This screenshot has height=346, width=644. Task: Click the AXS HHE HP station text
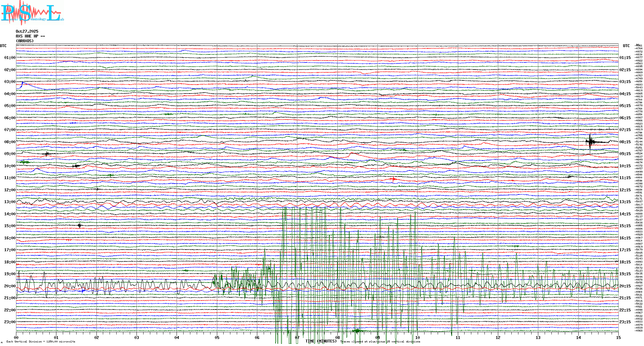click(30, 36)
